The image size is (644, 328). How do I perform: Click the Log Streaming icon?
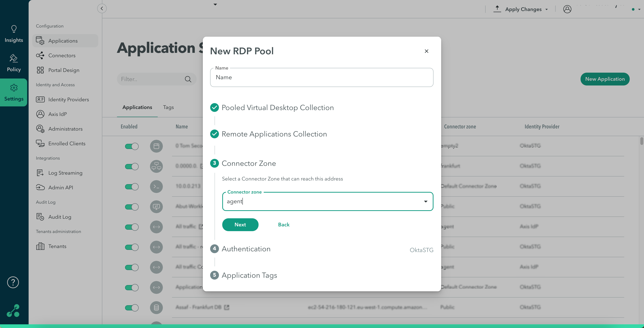40,173
